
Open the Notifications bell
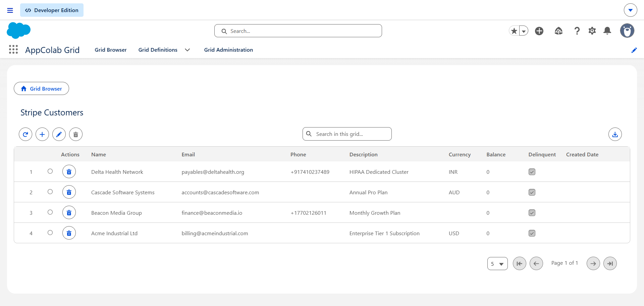point(607,31)
